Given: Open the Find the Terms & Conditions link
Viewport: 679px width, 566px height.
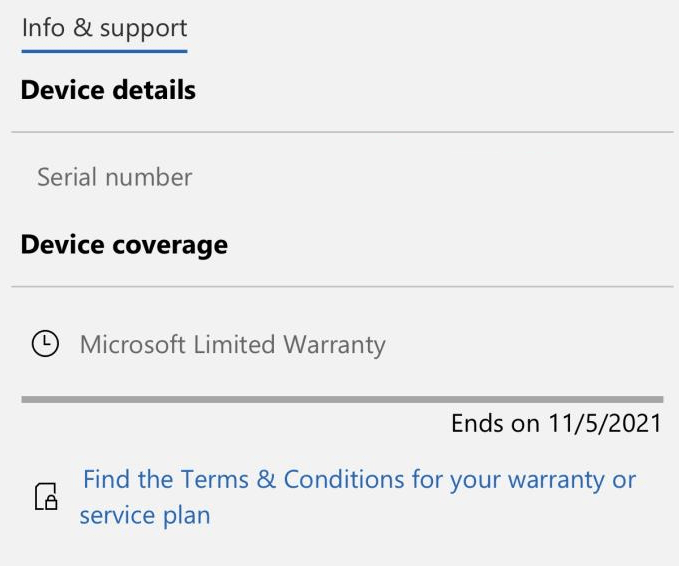Looking at the screenshot, I should click(x=359, y=480).
